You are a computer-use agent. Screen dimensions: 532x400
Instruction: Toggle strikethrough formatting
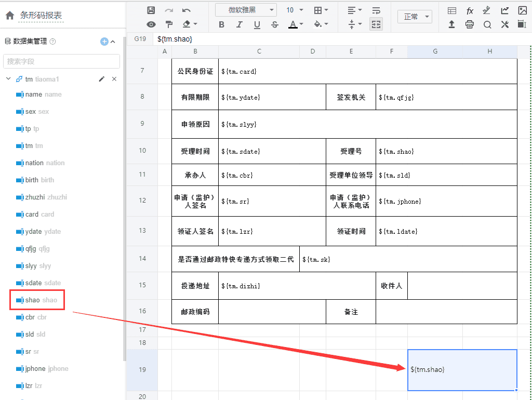pos(275,24)
